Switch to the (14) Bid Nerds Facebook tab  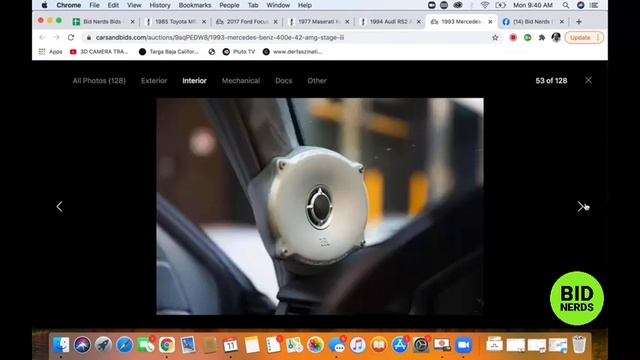coord(533,22)
